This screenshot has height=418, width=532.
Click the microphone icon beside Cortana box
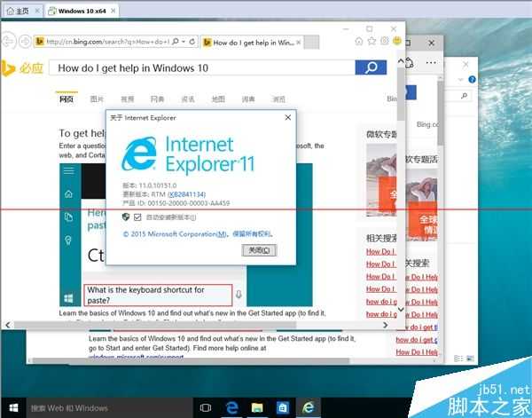pyautogui.click(x=239, y=295)
